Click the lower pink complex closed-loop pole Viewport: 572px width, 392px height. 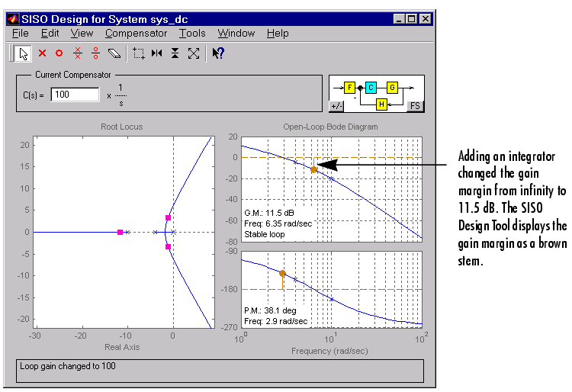[x=169, y=247]
